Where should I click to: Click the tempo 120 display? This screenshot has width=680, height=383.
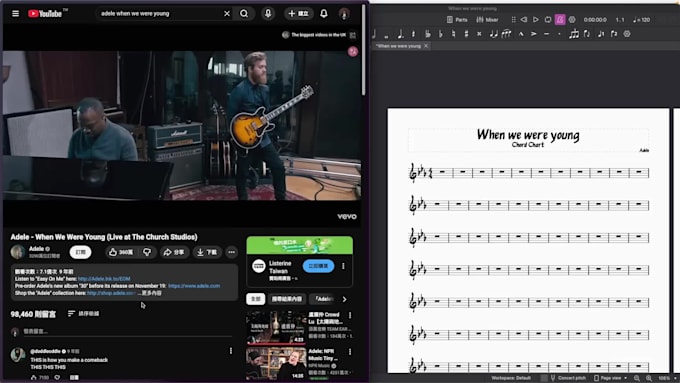tap(642, 20)
